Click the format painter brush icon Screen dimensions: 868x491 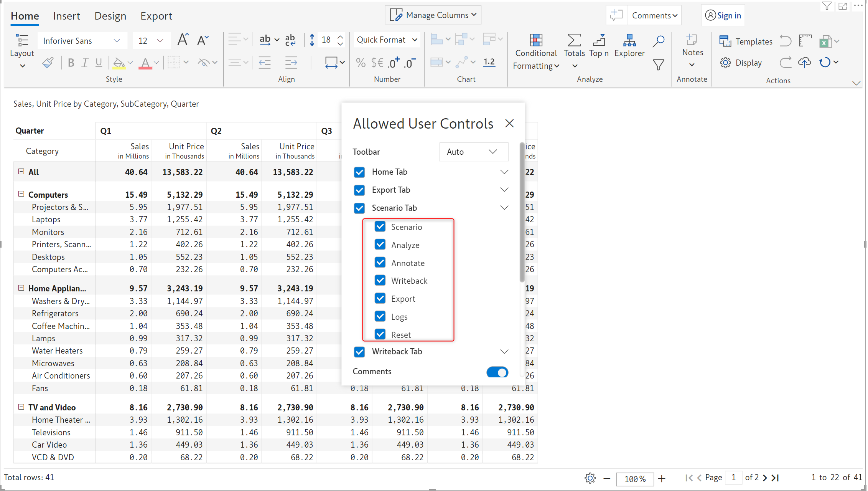coord(48,63)
